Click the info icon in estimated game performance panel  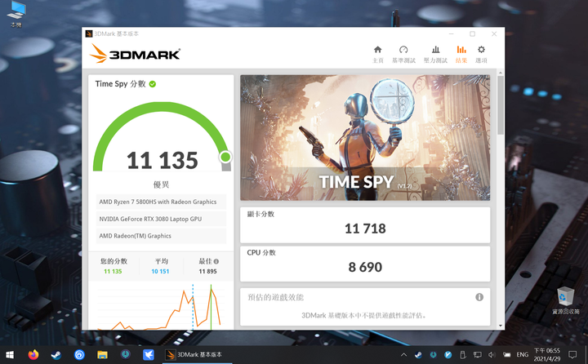[x=479, y=297]
